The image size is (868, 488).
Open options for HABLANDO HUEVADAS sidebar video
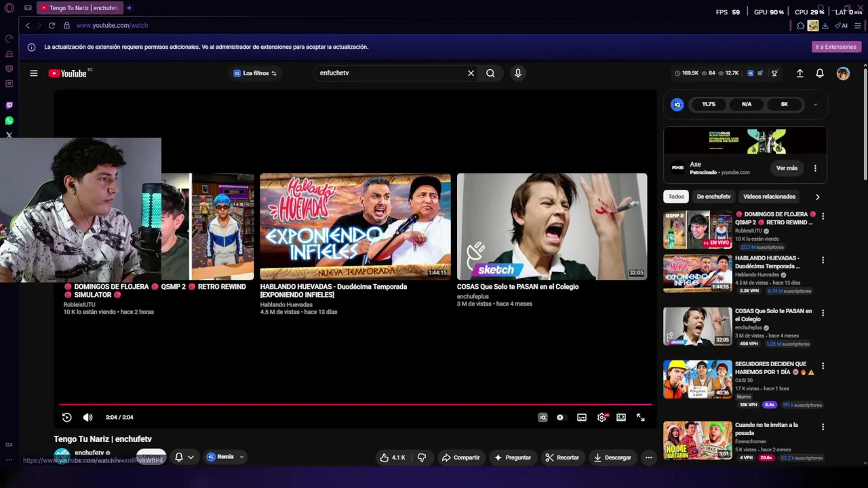pyautogui.click(x=823, y=260)
